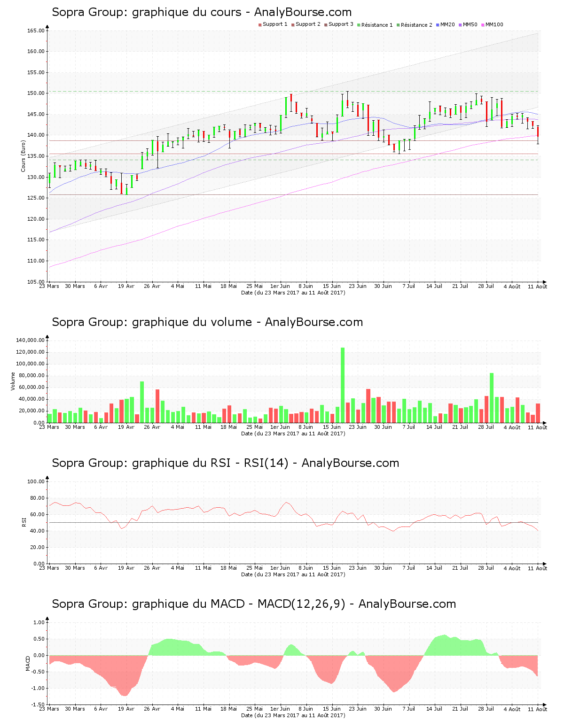
Task: Click '11 Août' on the price chart axis
Action: tap(538, 287)
